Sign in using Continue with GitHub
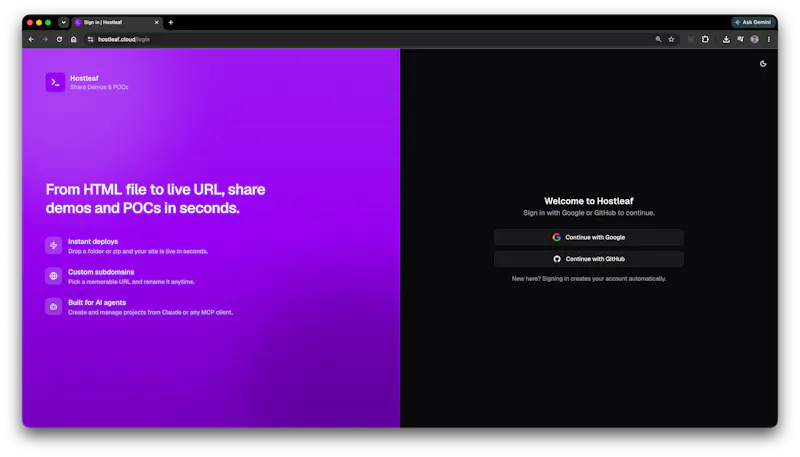The image size is (800, 457). [588, 259]
